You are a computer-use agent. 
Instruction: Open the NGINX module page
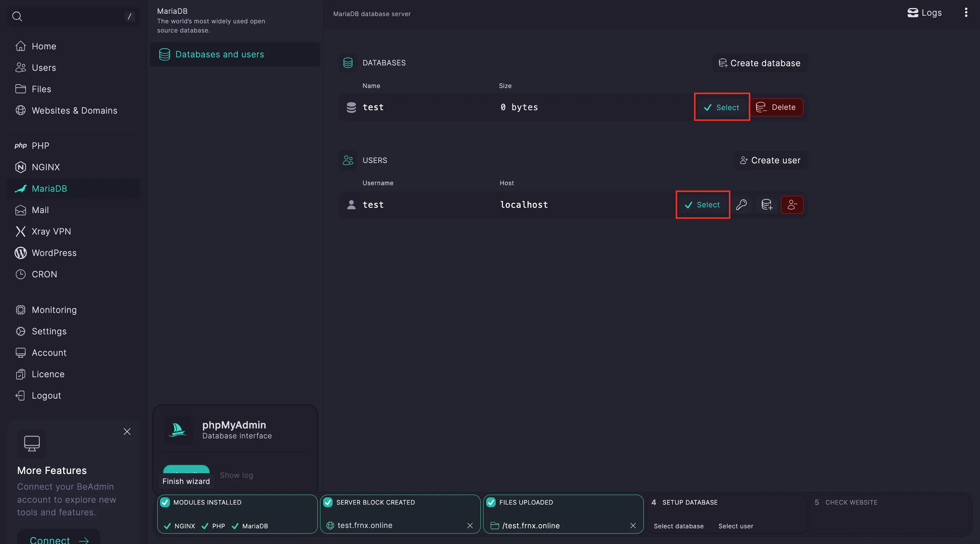coord(74,167)
